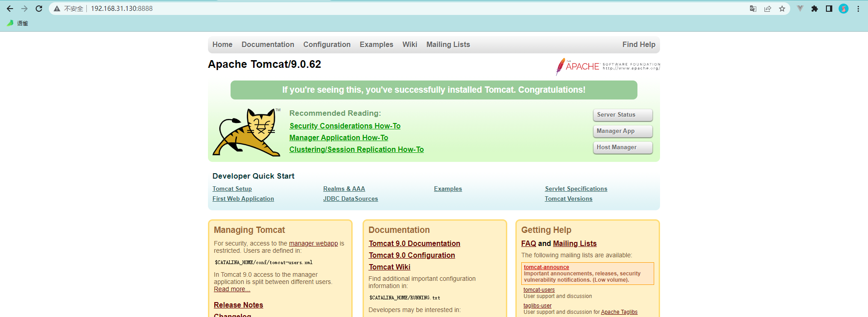Click the translate page icon
This screenshot has height=317, width=868.
tap(753, 9)
